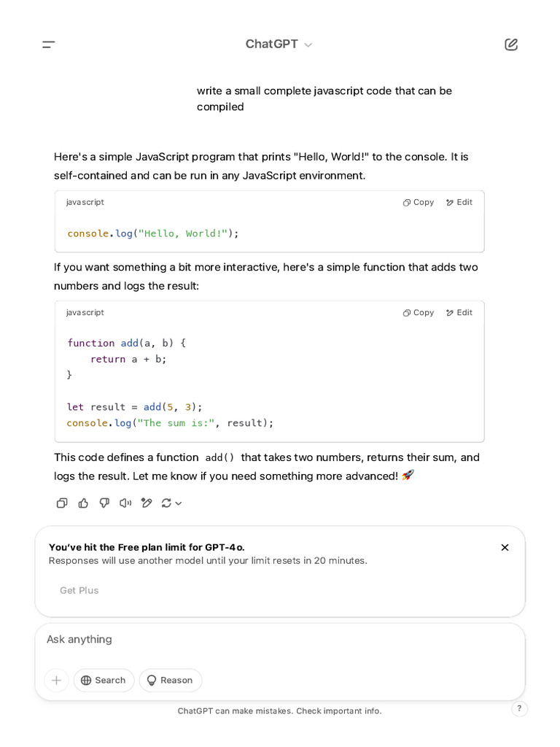This screenshot has height=747, width=560.
Task: Focus the Ask anything input field
Action: tap(280, 640)
